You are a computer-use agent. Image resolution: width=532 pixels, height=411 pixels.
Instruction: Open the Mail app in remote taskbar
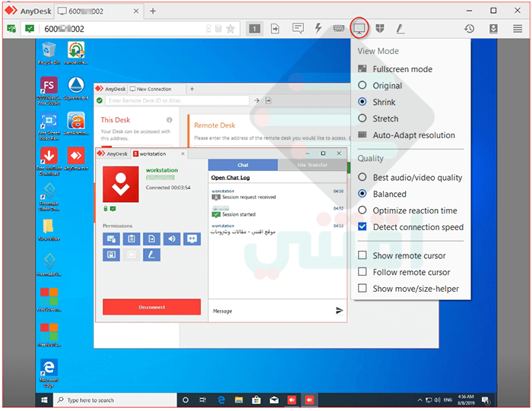[x=274, y=400]
